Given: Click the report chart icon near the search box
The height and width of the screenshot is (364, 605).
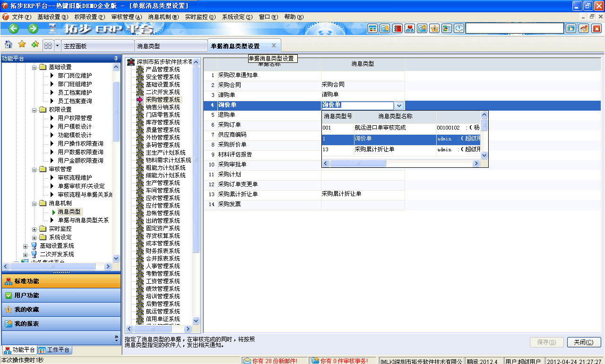Looking at the screenshot, I should tap(584, 28).
